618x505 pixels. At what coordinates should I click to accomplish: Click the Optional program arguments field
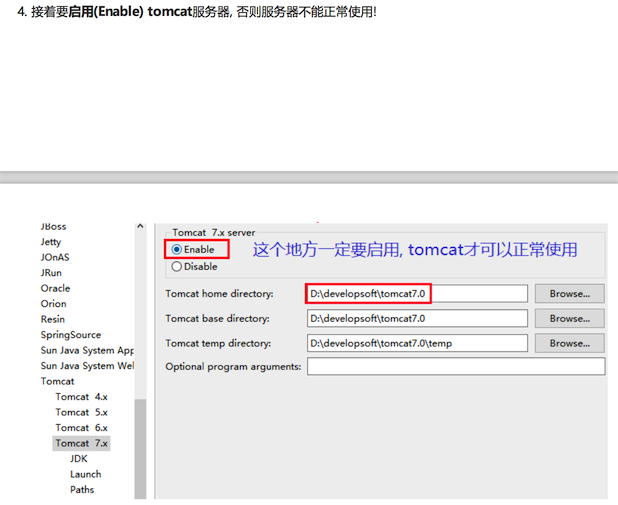pos(456,367)
